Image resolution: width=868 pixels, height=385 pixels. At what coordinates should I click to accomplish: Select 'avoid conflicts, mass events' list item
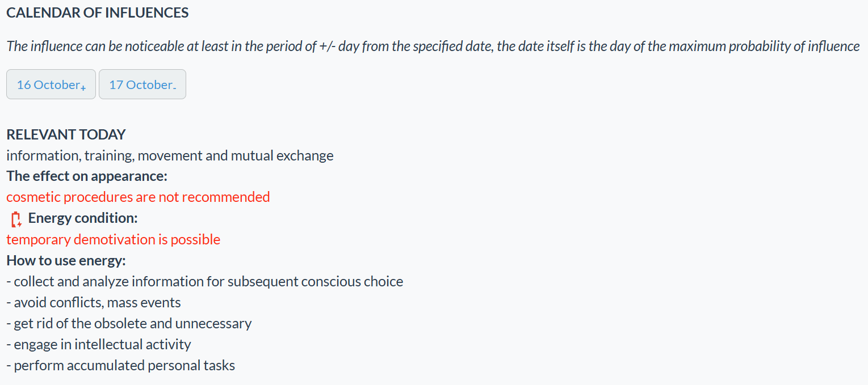[x=93, y=302]
